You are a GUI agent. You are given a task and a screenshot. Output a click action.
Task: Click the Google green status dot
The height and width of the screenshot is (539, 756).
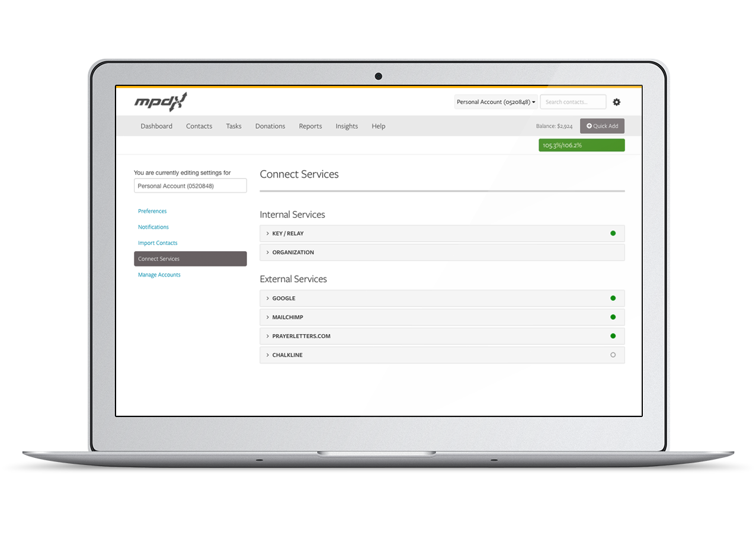tap(613, 298)
